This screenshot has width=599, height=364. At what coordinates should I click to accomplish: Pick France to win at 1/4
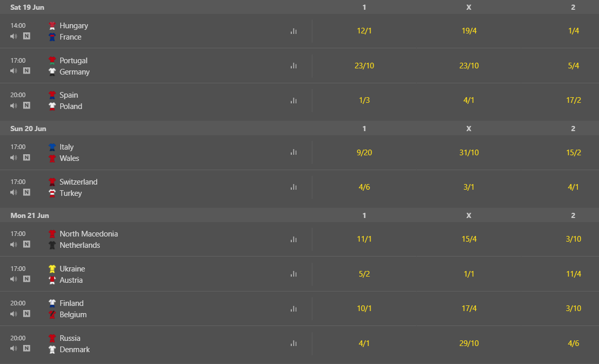pos(573,31)
